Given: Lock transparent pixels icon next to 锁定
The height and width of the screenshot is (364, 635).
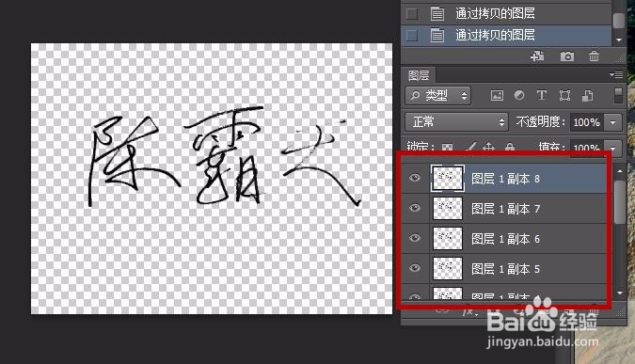Looking at the screenshot, I should tap(447, 147).
